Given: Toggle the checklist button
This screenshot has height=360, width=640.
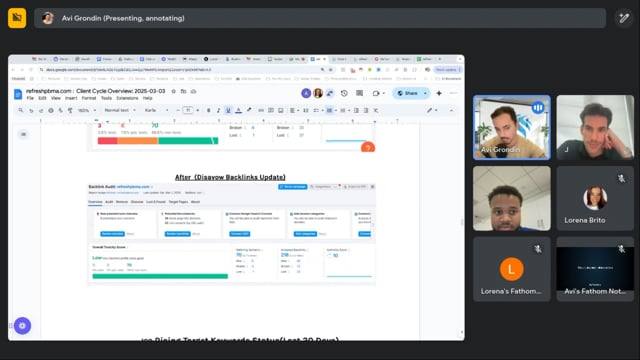Looking at the screenshot, I should [316, 110].
